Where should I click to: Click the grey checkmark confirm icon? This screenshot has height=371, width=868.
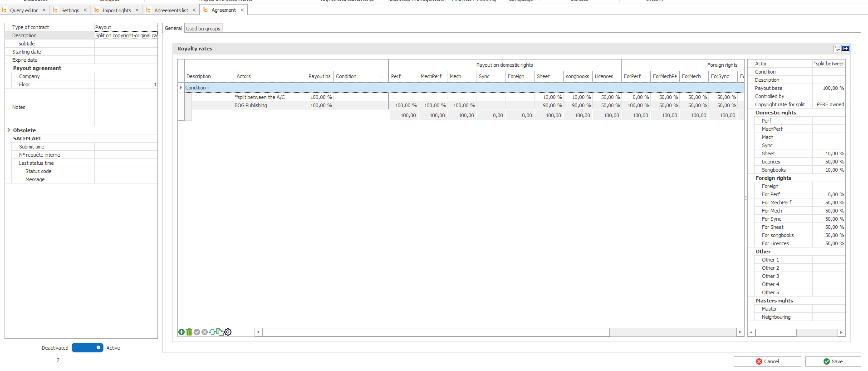pos(197,332)
